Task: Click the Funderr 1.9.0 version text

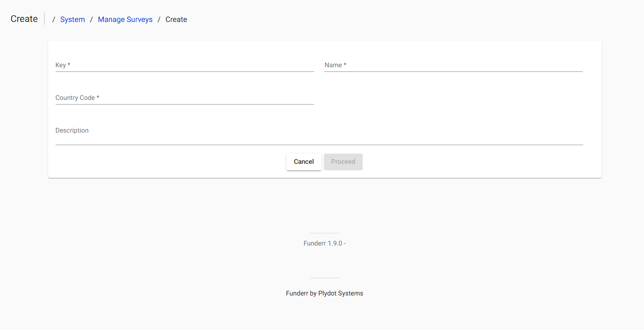Action: click(x=324, y=243)
